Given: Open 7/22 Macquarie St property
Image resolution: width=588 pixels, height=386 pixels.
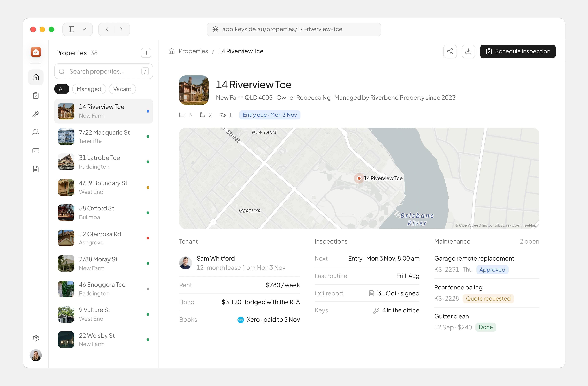Looking at the screenshot, I should pyautogui.click(x=104, y=137).
